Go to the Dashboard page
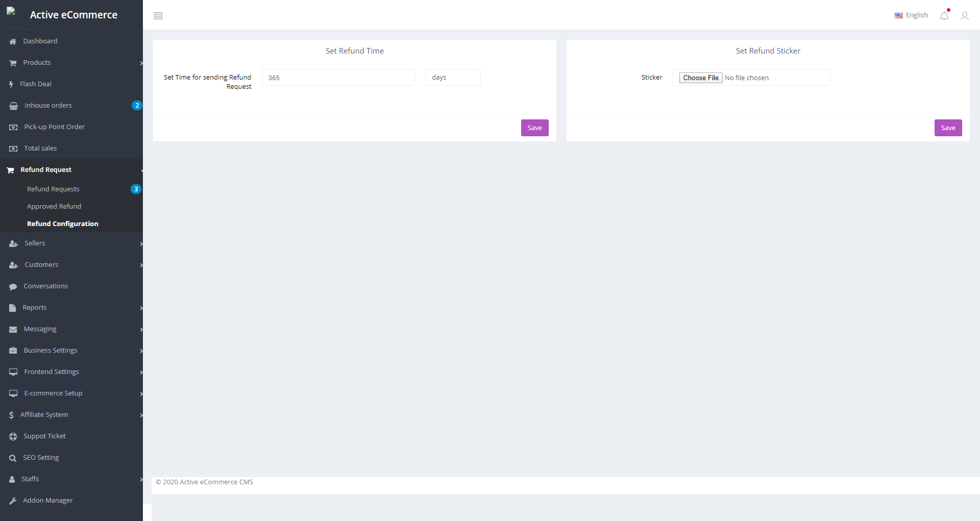The height and width of the screenshot is (521, 980). click(x=40, y=41)
